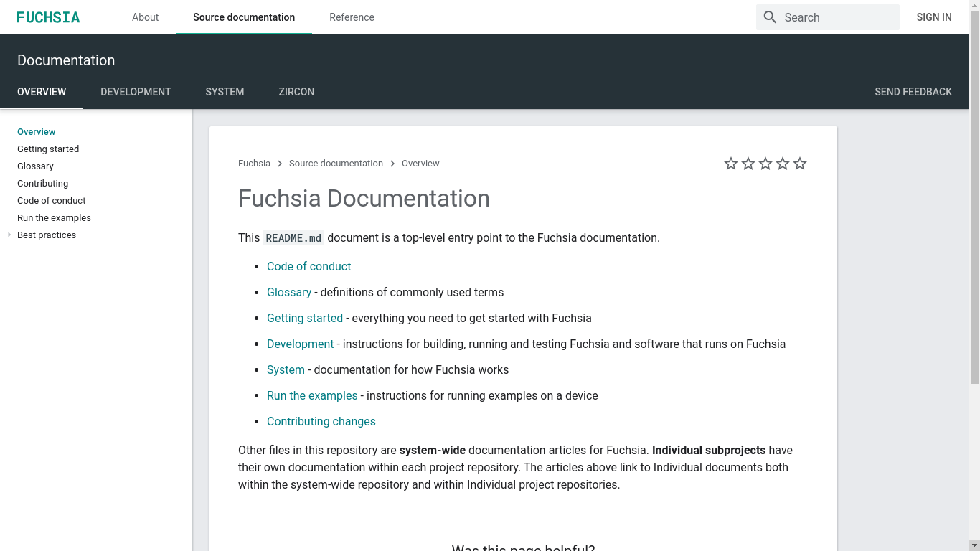Expand the Best practices sidebar section
Screen dimensions: 980x551
click(9, 235)
